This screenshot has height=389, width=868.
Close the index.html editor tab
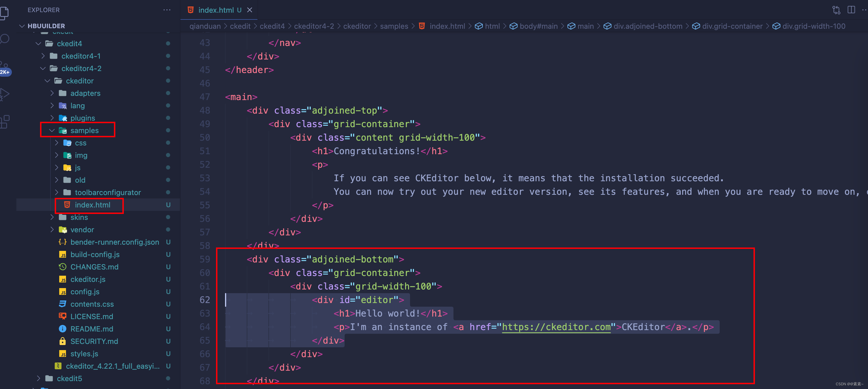click(x=250, y=10)
